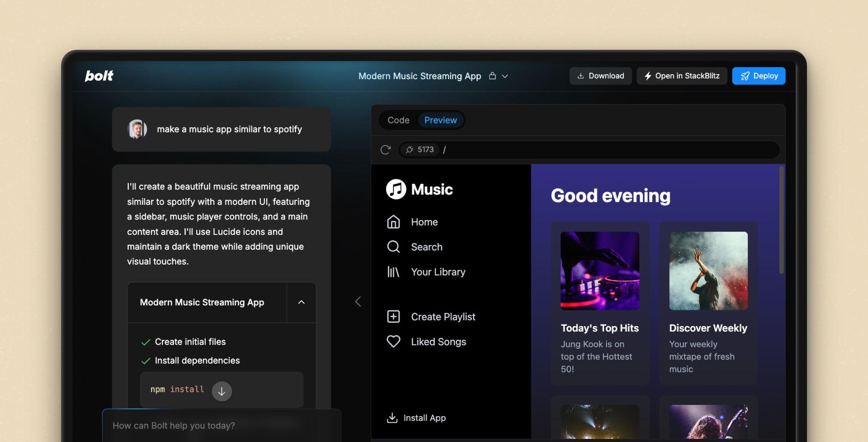Click the Deploy button
This screenshot has width=868, height=442.
click(759, 76)
